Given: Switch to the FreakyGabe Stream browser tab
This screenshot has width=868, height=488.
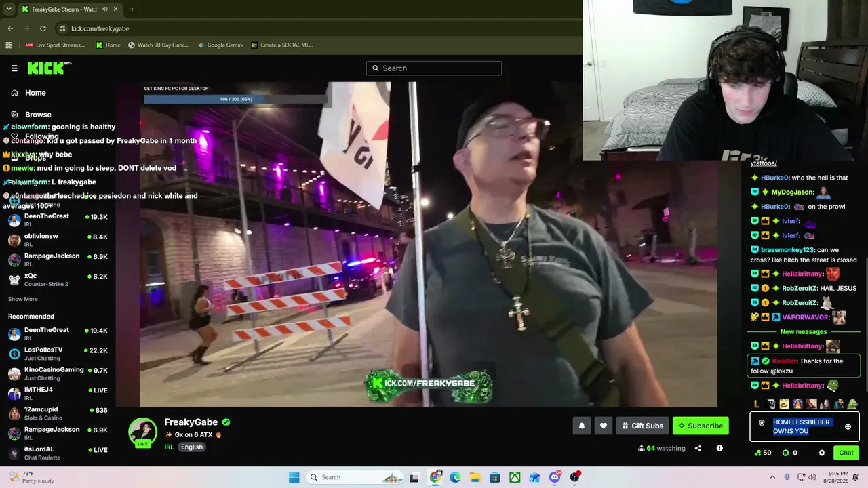Looking at the screenshot, I should coord(69,9).
